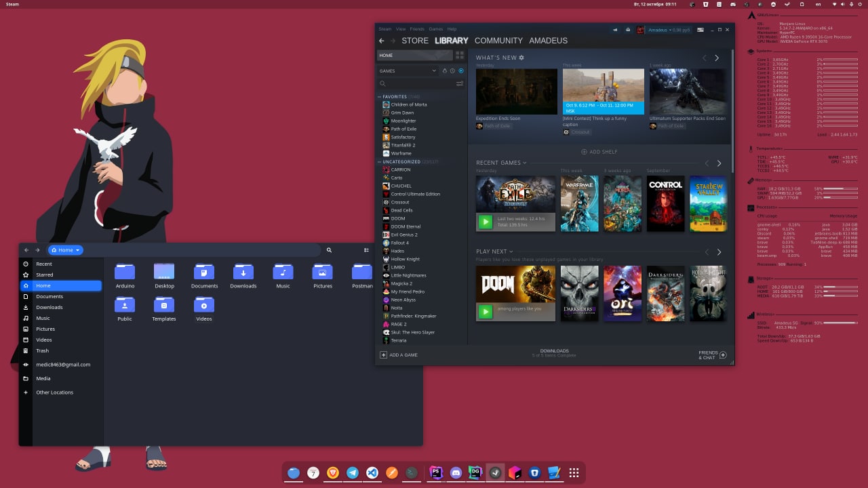The height and width of the screenshot is (488, 868).
Task: Switch to the Store tab
Action: pyautogui.click(x=415, y=41)
